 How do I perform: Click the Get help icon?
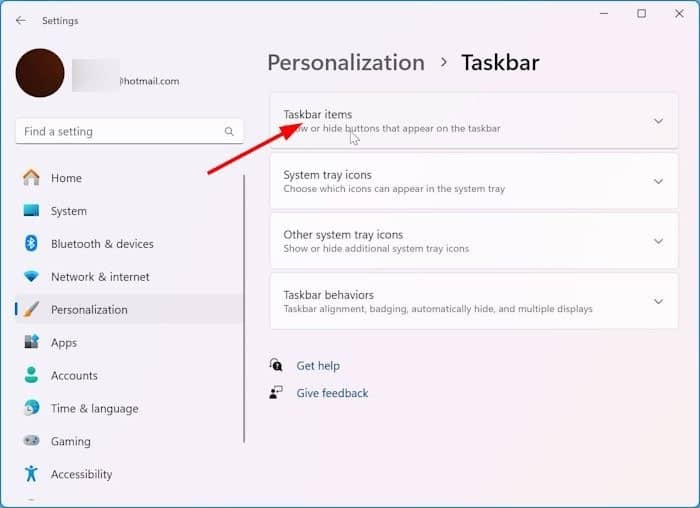pos(276,365)
